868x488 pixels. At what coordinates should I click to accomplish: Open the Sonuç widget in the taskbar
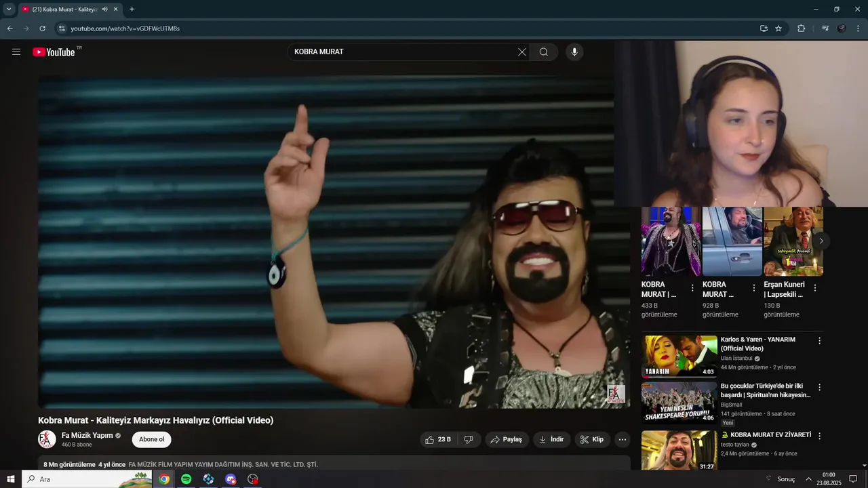[780, 479]
